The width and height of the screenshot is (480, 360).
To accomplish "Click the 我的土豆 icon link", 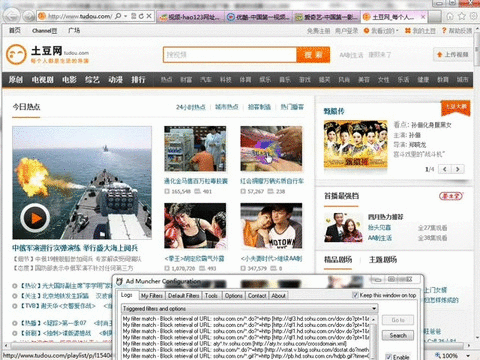I will click(x=408, y=31).
